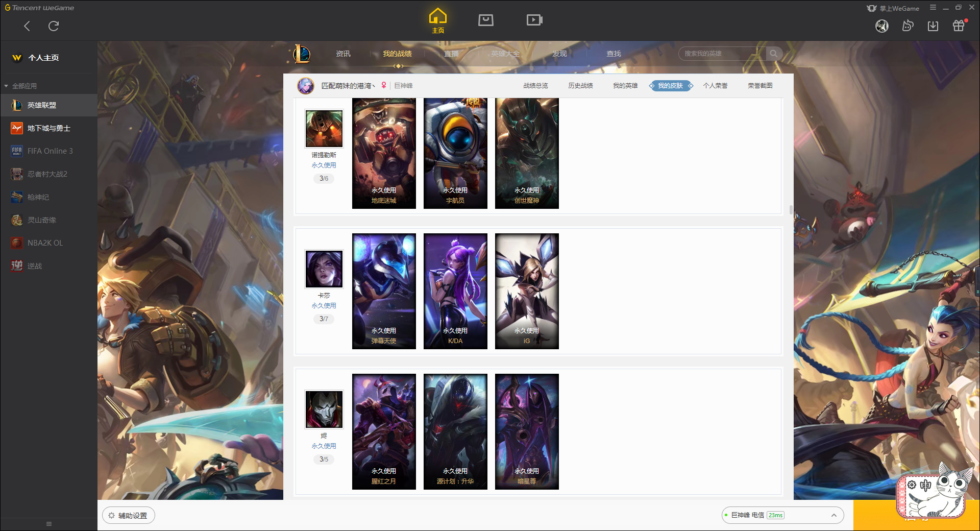
Task: Expand the 巨神峰 电信 server dropdown
Action: tap(782, 515)
